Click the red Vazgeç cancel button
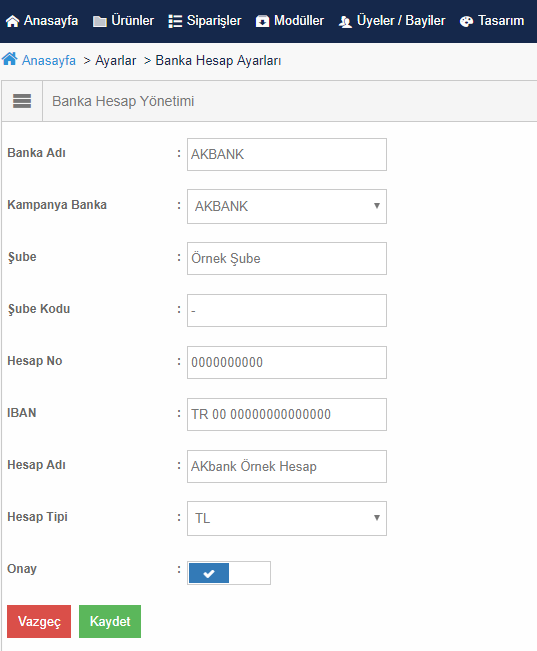 coord(39,621)
